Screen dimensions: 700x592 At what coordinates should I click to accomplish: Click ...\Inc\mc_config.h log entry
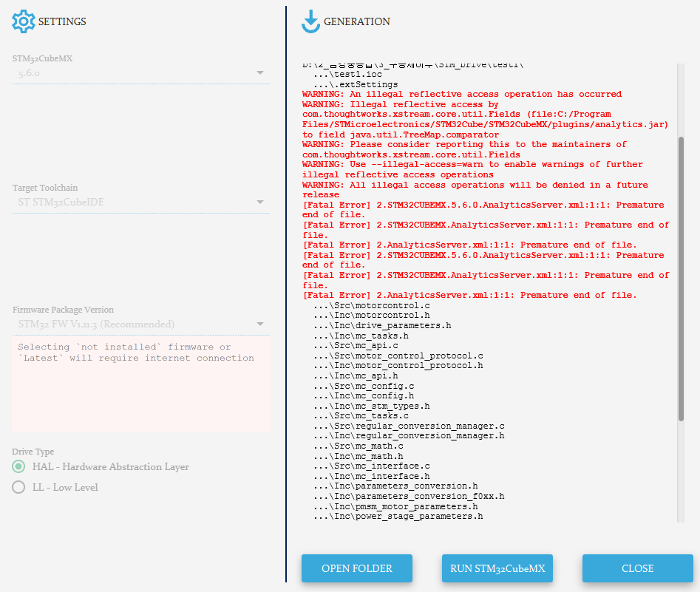tap(364, 396)
